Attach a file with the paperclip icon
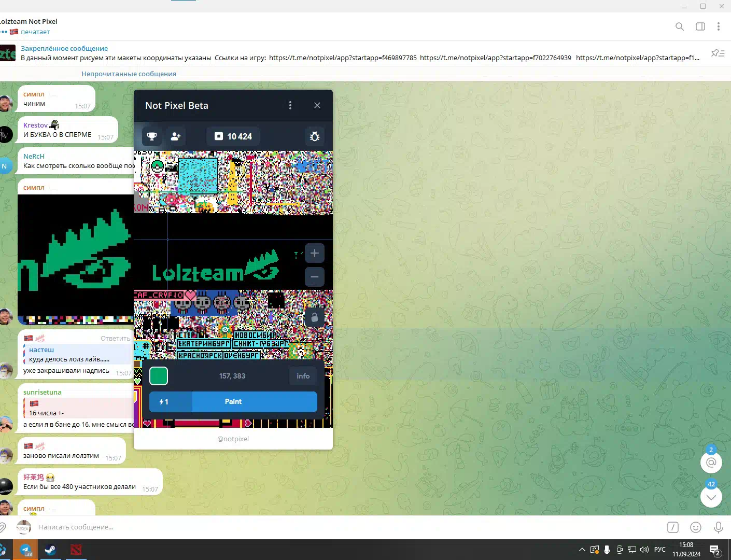The height and width of the screenshot is (560, 731). pos(2,527)
